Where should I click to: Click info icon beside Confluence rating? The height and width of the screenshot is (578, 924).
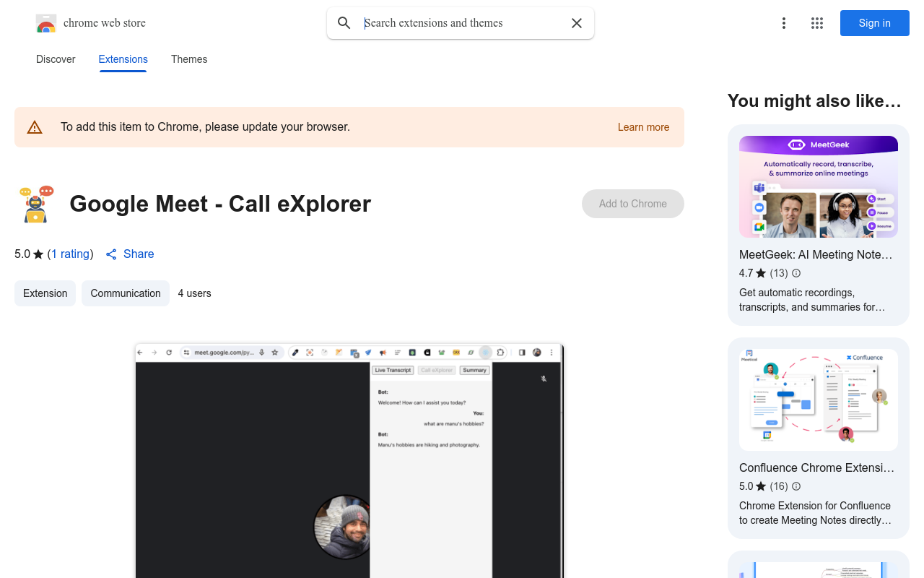[796, 486]
